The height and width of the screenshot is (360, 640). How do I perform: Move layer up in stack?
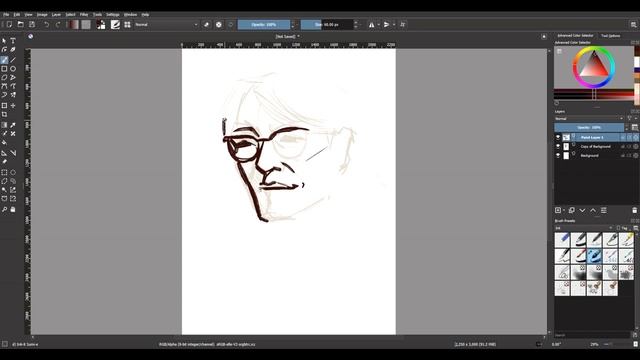point(593,210)
